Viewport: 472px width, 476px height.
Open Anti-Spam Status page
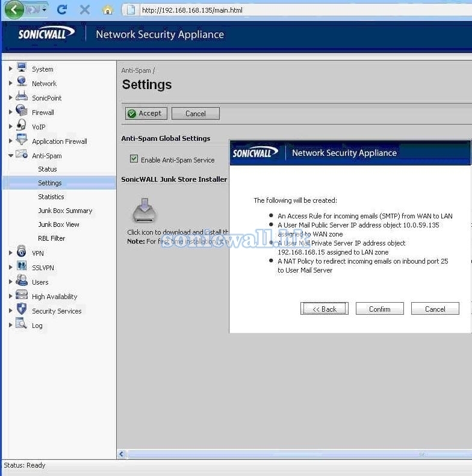pyautogui.click(x=48, y=169)
